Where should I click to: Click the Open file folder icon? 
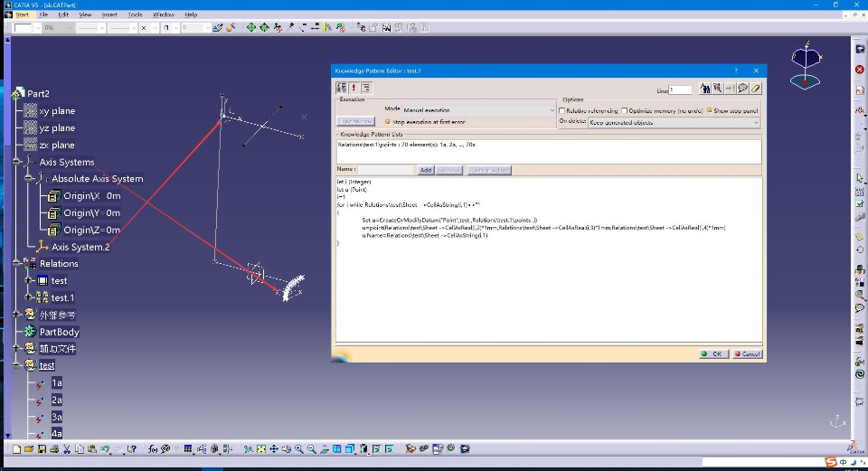29,449
